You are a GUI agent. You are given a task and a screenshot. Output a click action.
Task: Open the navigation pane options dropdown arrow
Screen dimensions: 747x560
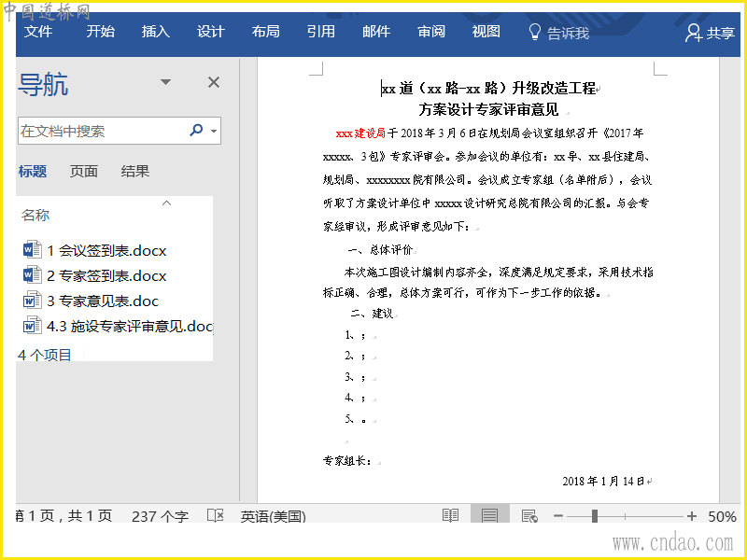[x=165, y=82]
